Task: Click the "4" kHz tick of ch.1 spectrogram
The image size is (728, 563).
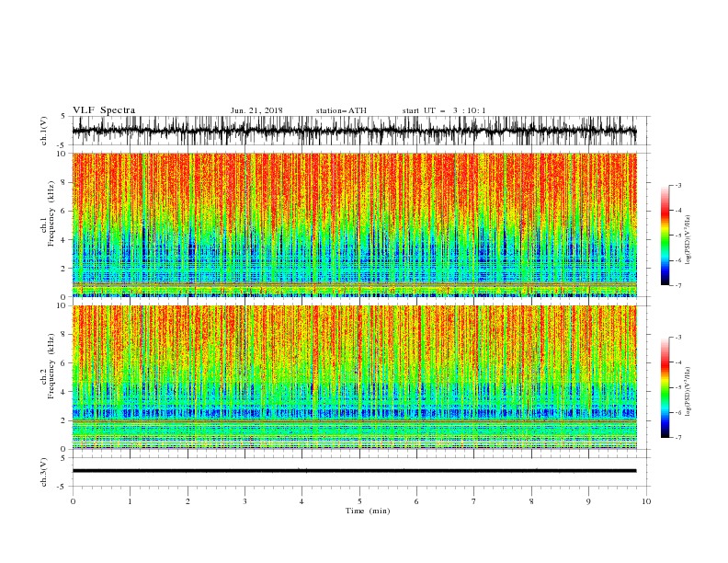Action: pos(63,240)
